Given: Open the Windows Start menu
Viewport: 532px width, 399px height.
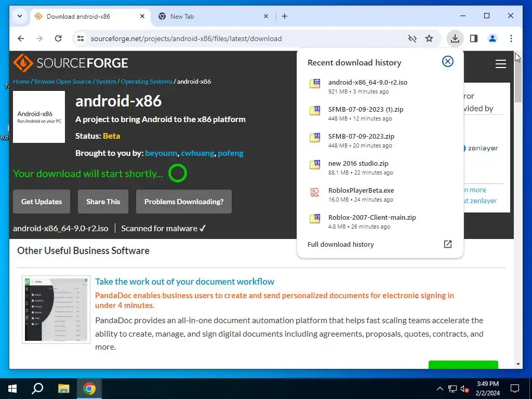Looking at the screenshot, I should coord(12,389).
